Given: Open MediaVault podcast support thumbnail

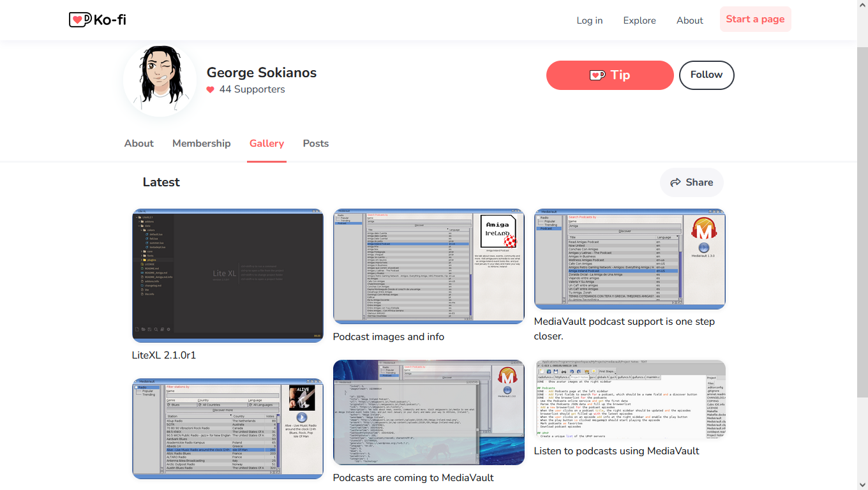Looking at the screenshot, I should [x=629, y=258].
